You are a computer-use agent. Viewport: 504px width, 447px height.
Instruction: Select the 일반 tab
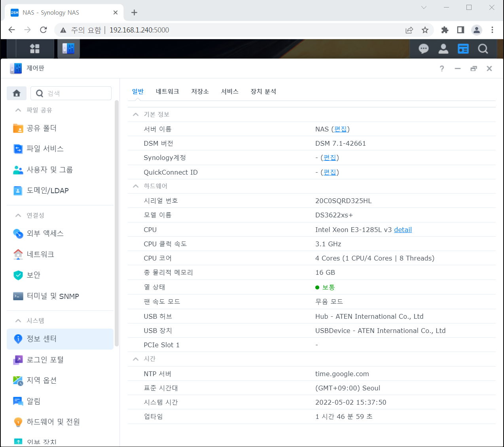point(138,91)
